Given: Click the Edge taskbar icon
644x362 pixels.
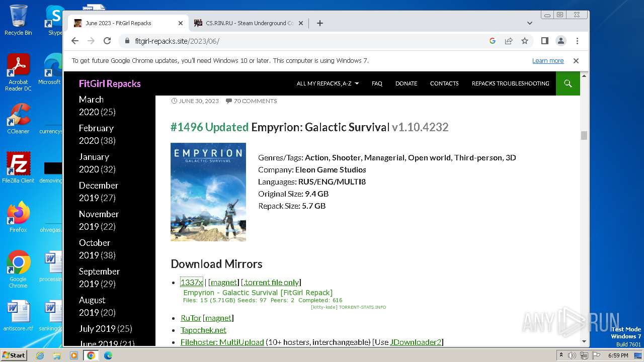Looking at the screenshot, I should coord(108,355).
